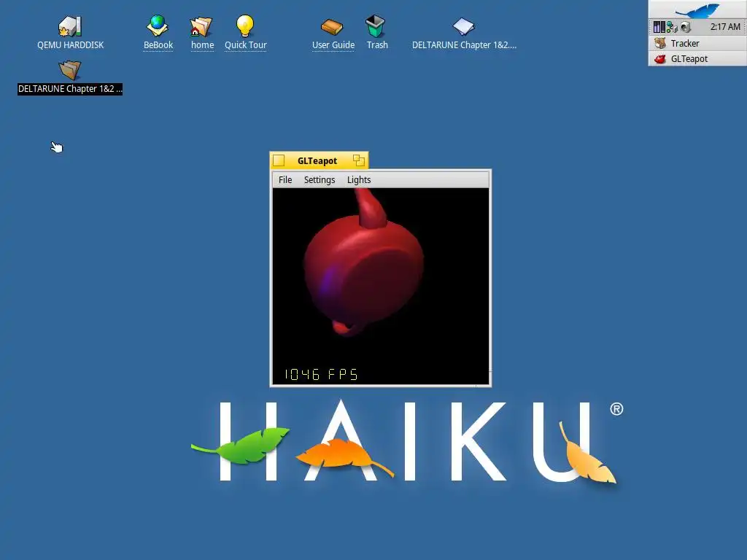Select Tracker in the Deskbar
The image size is (747, 560).
pyautogui.click(x=697, y=43)
